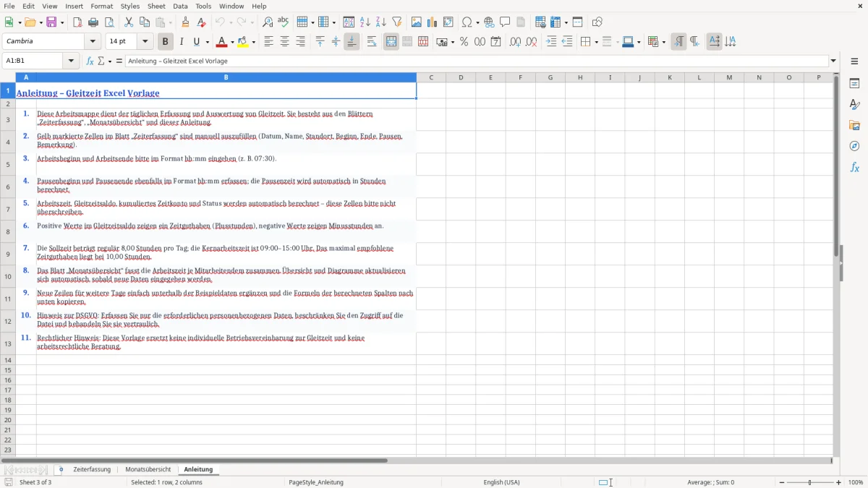
Task: Delete a decimal place
Action: 531,42
